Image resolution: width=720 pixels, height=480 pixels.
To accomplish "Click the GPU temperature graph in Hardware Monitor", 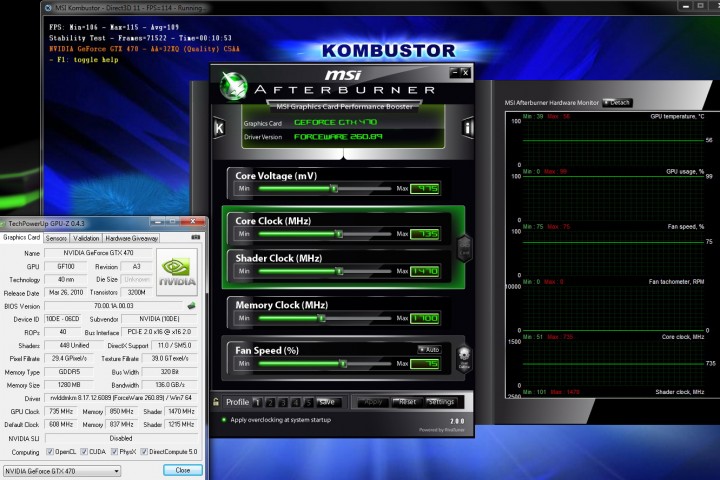I will (x=614, y=140).
